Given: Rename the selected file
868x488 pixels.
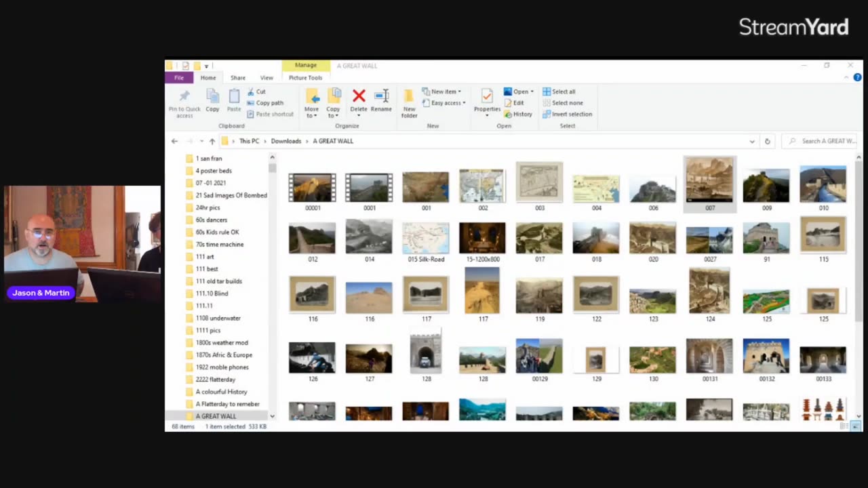Looking at the screenshot, I should [x=381, y=100].
